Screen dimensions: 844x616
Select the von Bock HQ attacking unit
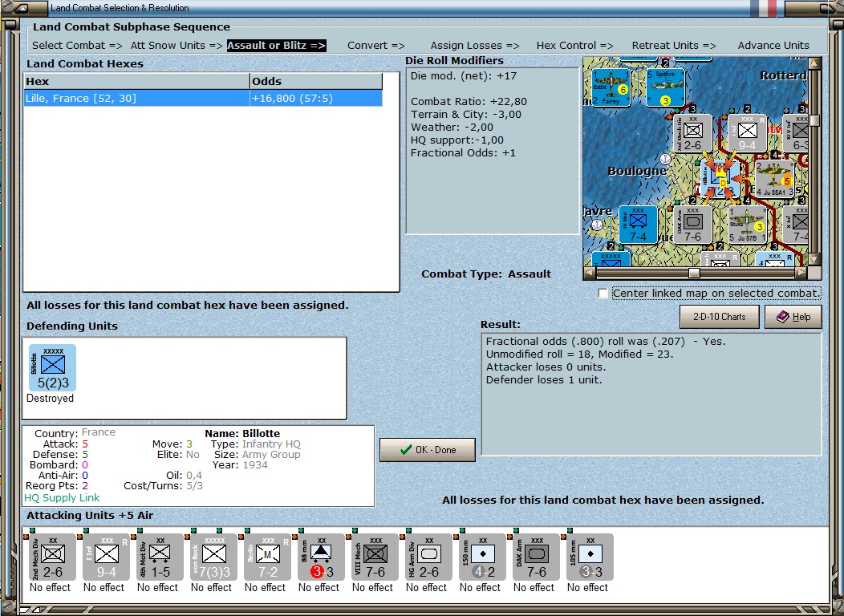click(213, 557)
